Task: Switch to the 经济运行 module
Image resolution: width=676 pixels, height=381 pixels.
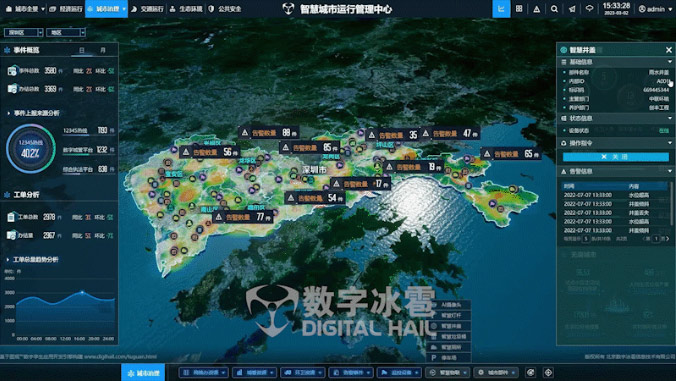Action: click(66, 9)
